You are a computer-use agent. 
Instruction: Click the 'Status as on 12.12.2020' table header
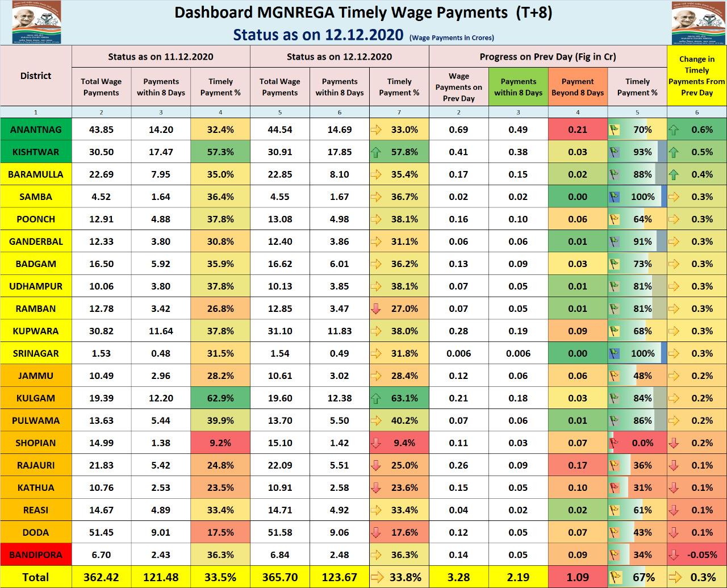[x=339, y=57]
